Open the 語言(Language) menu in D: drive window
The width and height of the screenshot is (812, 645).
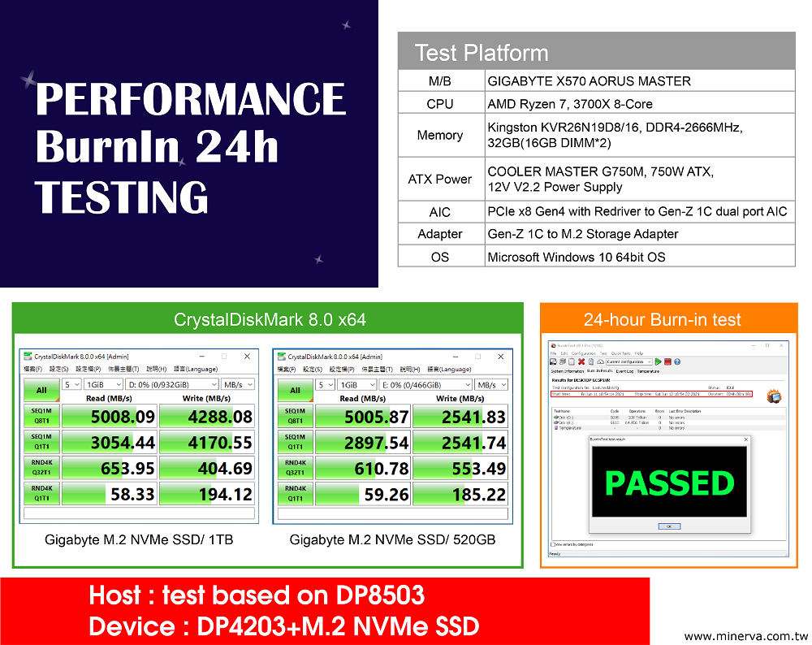(x=196, y=369)
